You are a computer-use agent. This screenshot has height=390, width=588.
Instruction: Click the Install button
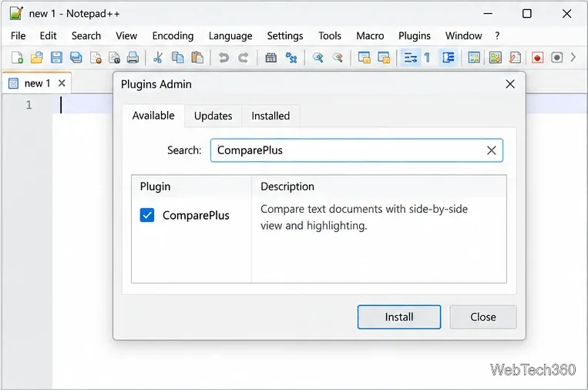pyautogui.click(x=399, y=317)
